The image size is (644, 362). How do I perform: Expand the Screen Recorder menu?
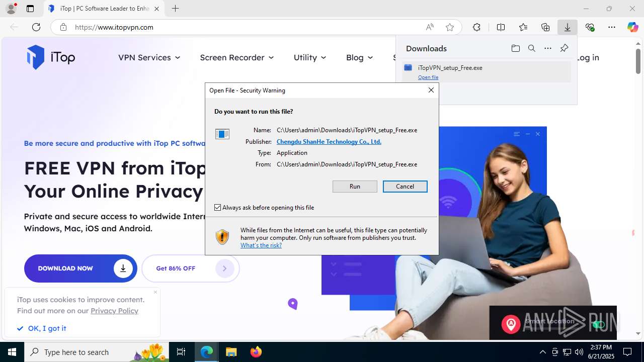[x=237, y=57]
